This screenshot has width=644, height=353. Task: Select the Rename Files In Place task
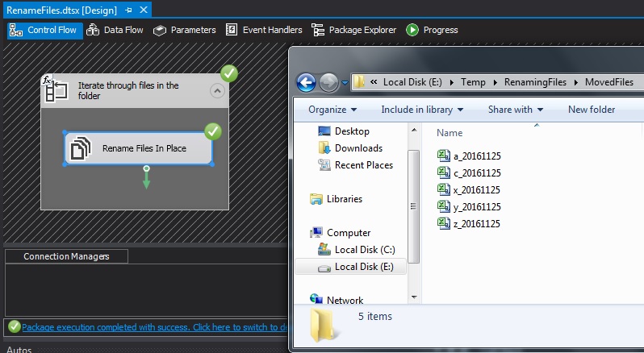tap(139, 148)
